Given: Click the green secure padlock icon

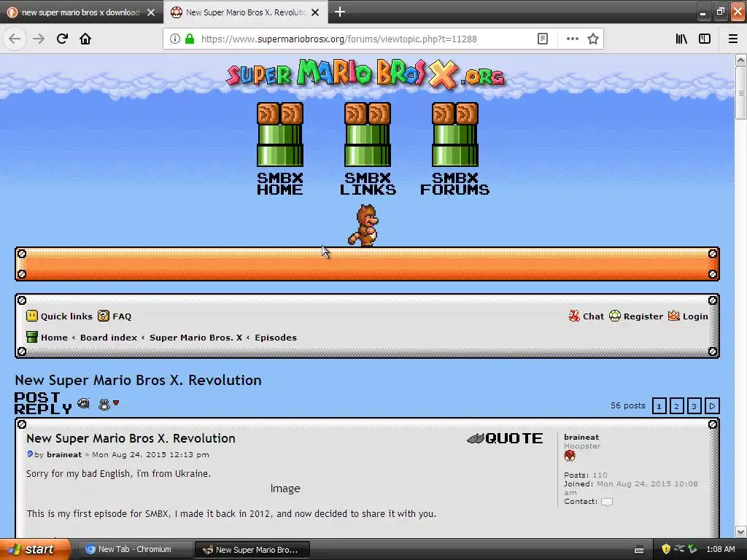Looking at the screenshot, I should pos(190,39).
